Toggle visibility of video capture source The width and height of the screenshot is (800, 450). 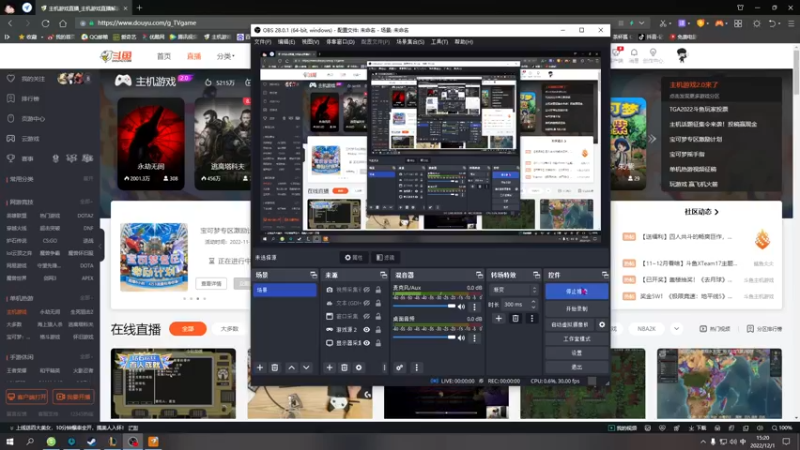[366, 290]
